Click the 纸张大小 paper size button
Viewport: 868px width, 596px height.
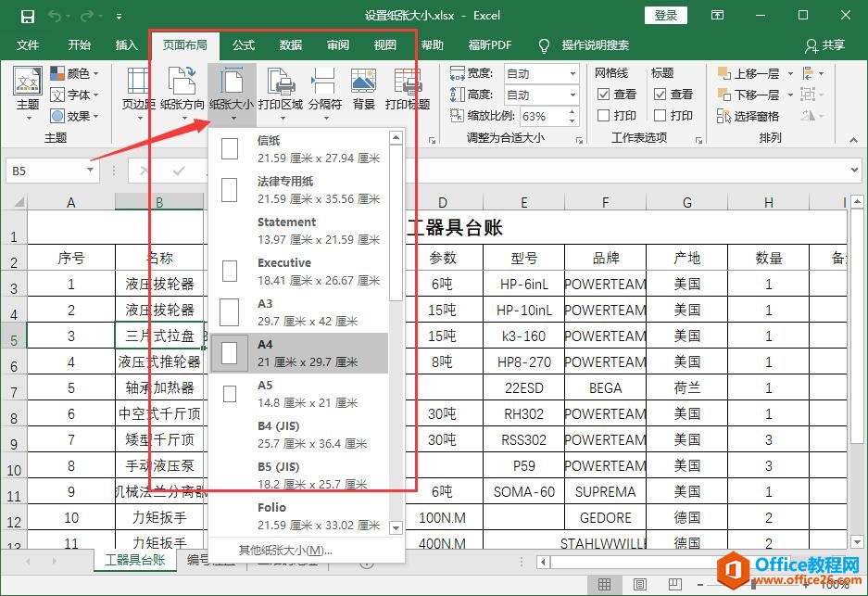coord(232,93)
